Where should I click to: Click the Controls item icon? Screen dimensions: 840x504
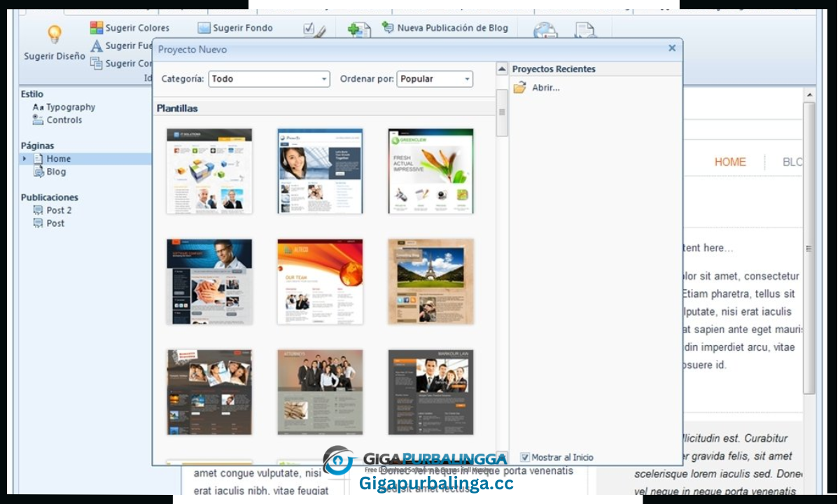pyautogui.click(x=38, y=120)
